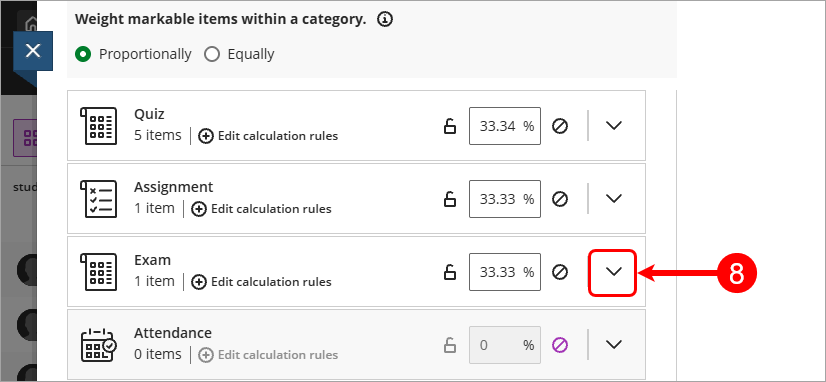826x382 pixels.
Task: Unlock the Exam category weight
Action: [449, 271]
